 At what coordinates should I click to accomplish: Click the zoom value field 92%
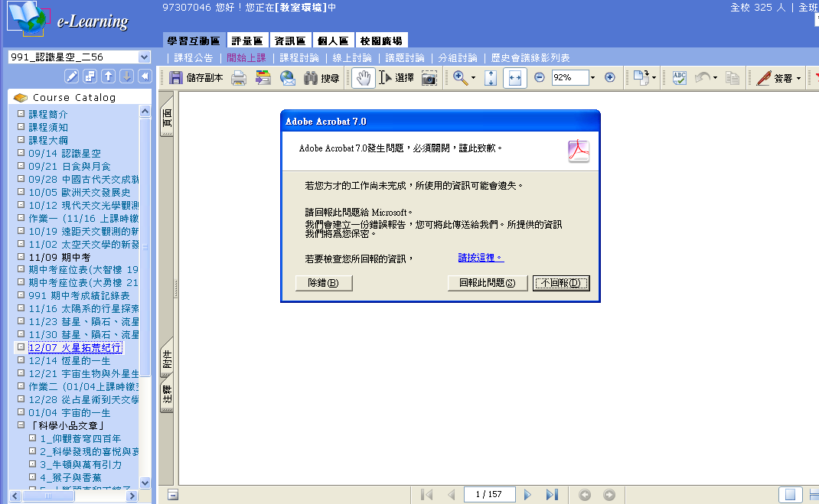(x=569, y=77)
